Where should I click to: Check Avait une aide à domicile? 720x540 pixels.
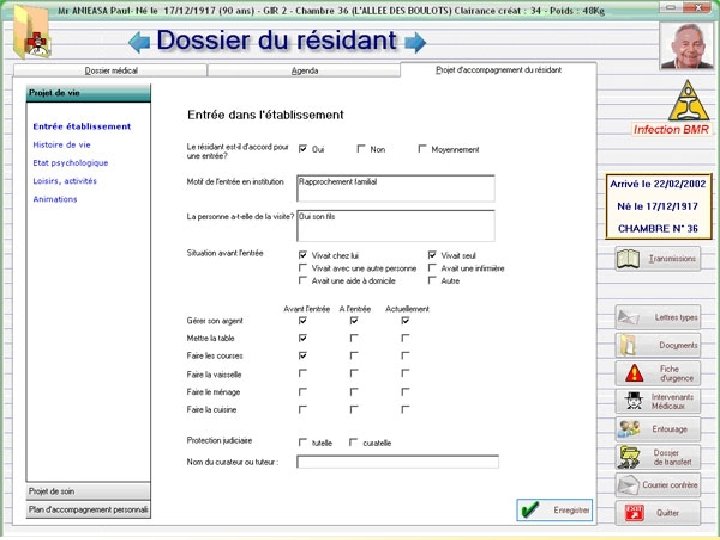point(303,280)
